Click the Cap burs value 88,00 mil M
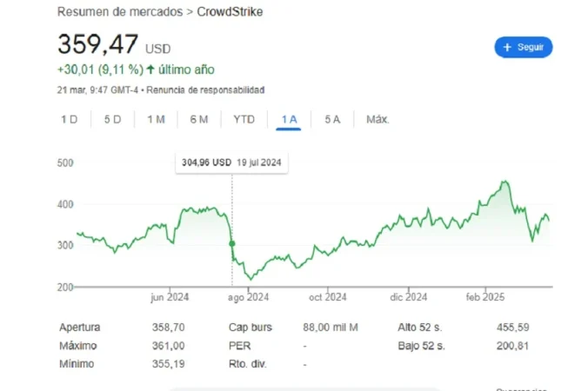The image size is (588, 391). coord(331,328)
